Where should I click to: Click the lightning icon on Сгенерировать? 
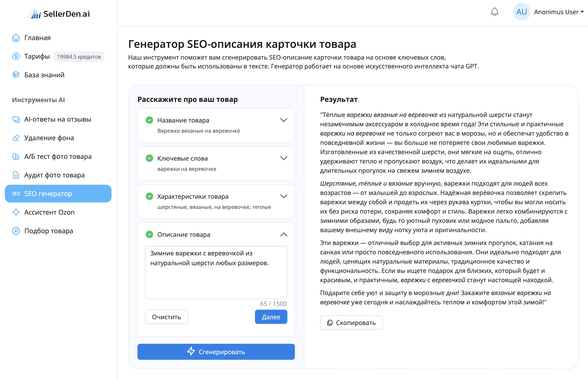point(191,351)
